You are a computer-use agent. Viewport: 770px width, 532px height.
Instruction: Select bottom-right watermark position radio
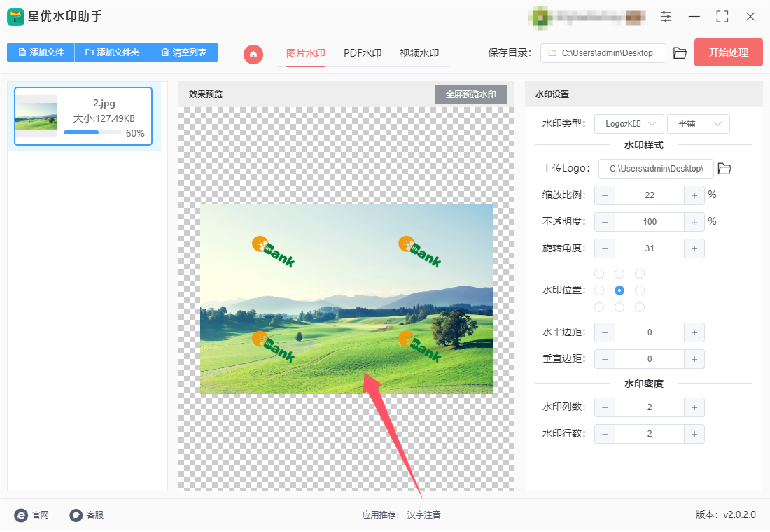(x=639, y=307)
